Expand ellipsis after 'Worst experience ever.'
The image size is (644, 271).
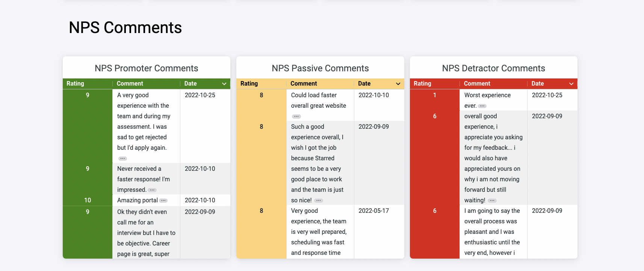[482, 106]
